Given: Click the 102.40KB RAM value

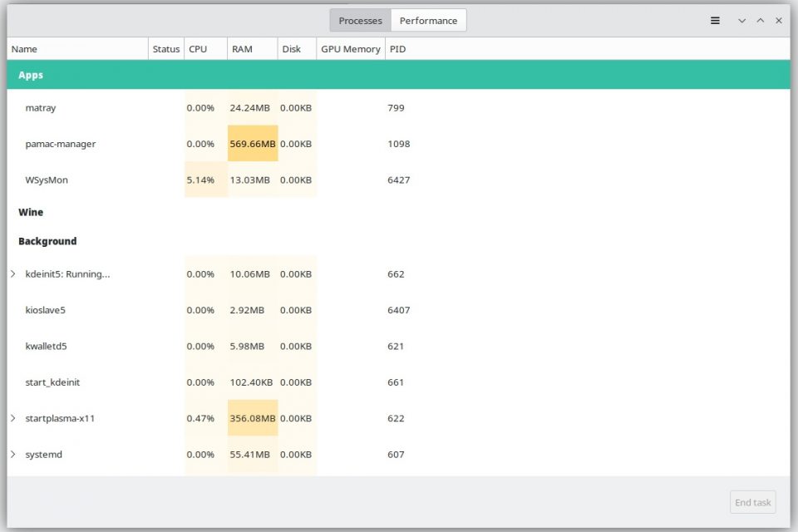Looking at the screenshot, I should pos(251,382).
